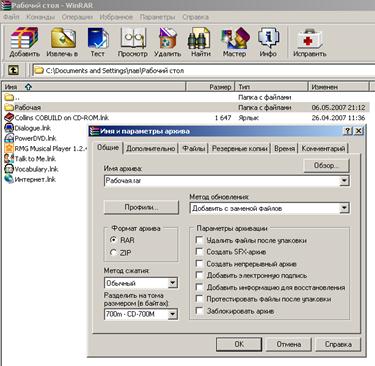Enable Создать SFX-архив checkbox
The width and height of the screenshot is (375, 366).
[199, 252]
